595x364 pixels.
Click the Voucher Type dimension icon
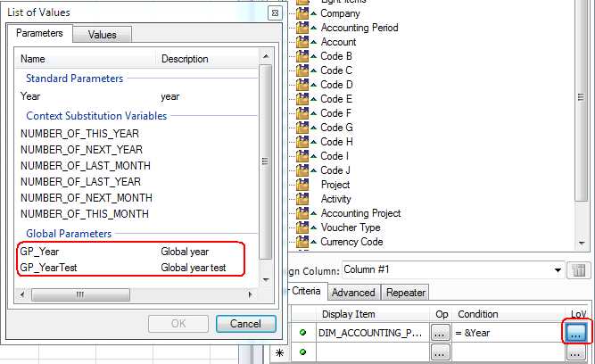302,227
